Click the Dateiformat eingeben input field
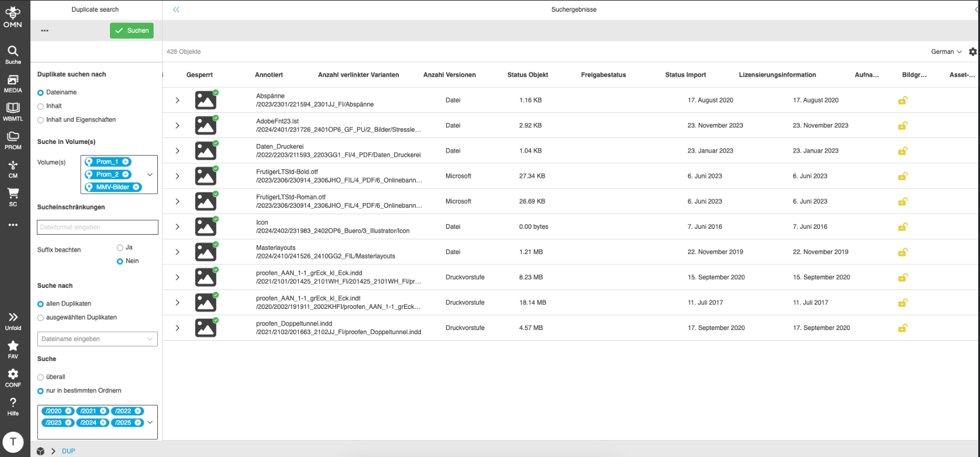Image resolution: width=980 pixels, height=457 pixels. pyautogui.click(x=97, y=227)
